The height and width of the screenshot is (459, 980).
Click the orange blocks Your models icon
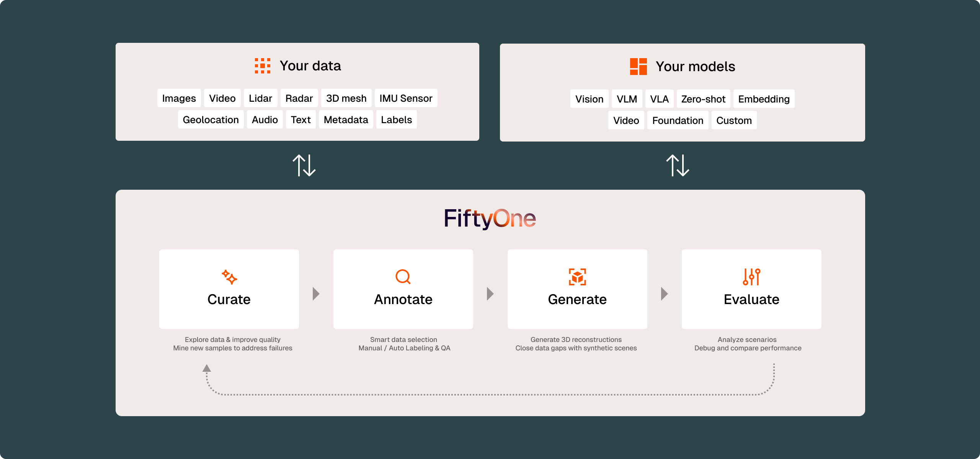[x=638, y=67]
